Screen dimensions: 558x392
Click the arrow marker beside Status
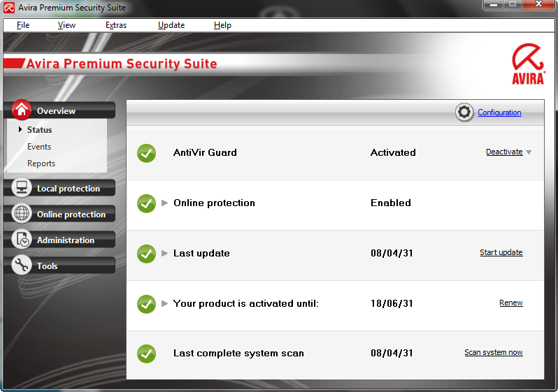pyautogui.click(x=20, y=129)
